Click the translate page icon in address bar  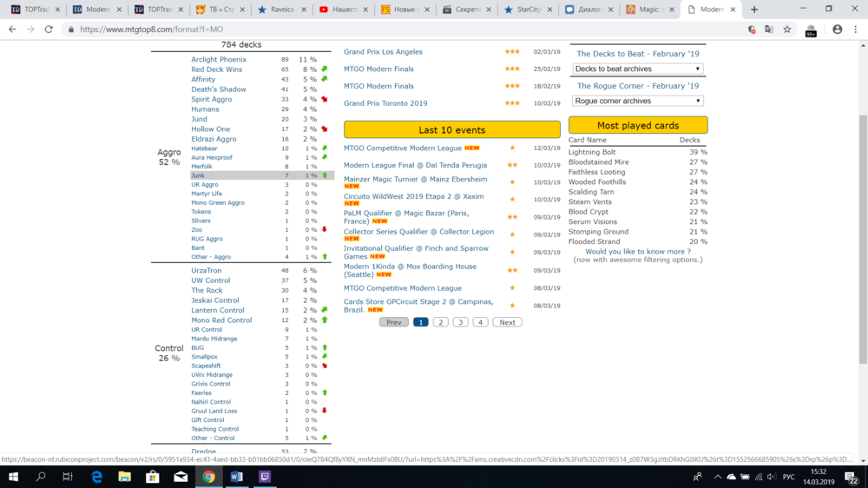click(x=769, y=29)
